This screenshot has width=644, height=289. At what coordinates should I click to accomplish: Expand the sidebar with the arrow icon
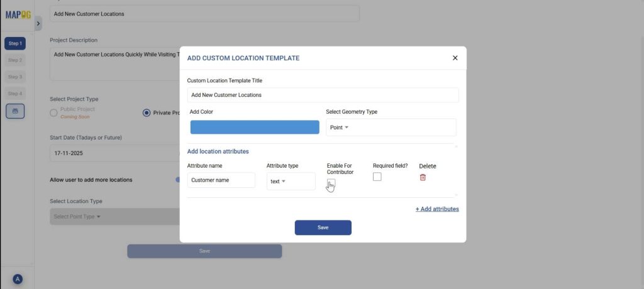tap(38, 23)
